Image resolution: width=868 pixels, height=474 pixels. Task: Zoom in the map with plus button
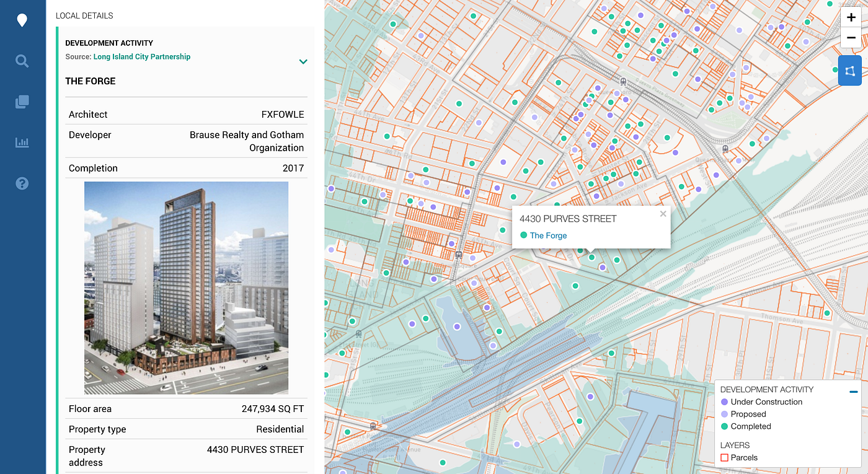click(x=851, y=18)
